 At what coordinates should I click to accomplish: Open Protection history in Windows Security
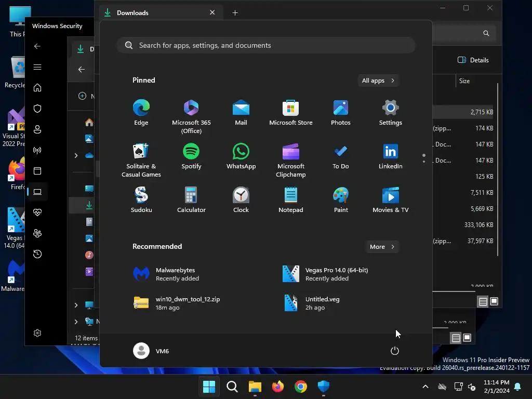pos(37,254)
